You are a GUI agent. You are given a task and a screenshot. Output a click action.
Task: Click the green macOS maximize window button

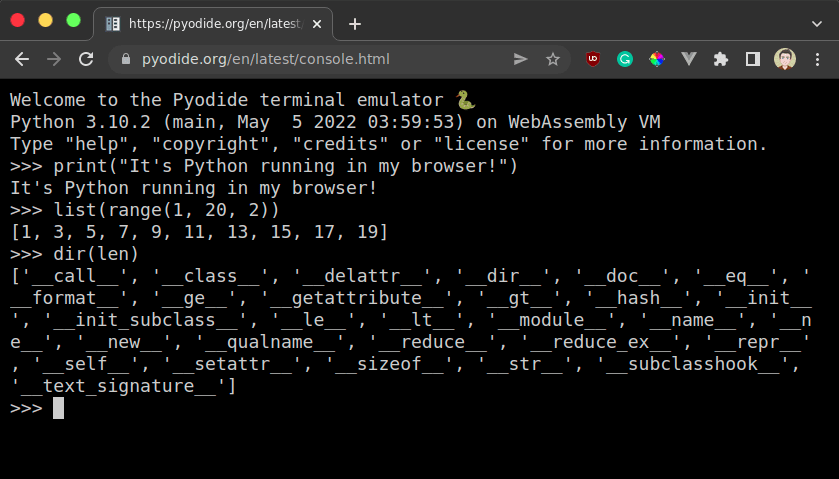point(73,20)
